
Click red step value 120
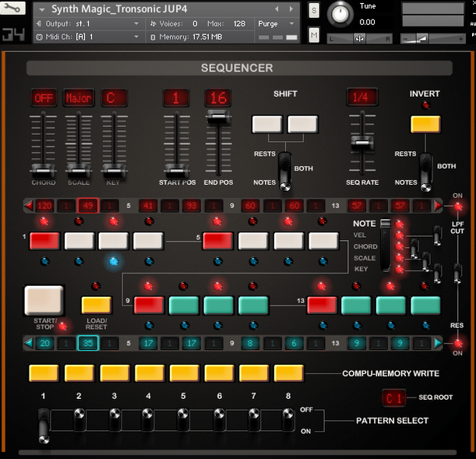click(44, 206)
